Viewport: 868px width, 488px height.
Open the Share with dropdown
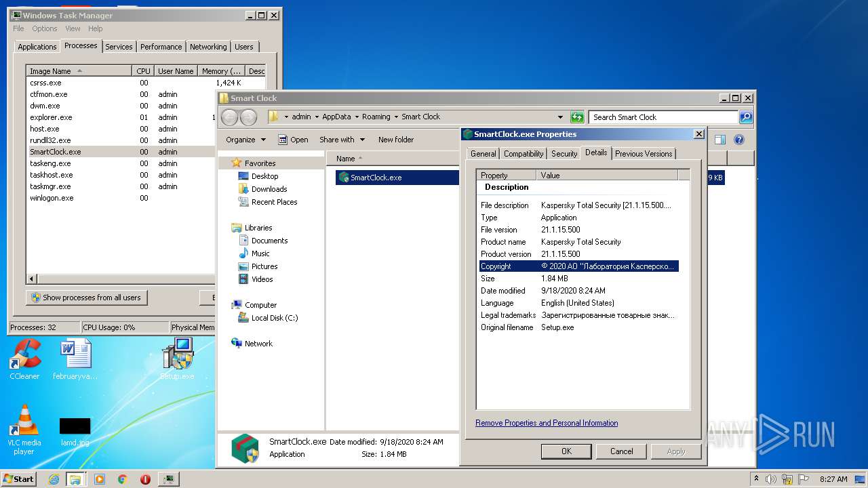[x=342, y=140]
